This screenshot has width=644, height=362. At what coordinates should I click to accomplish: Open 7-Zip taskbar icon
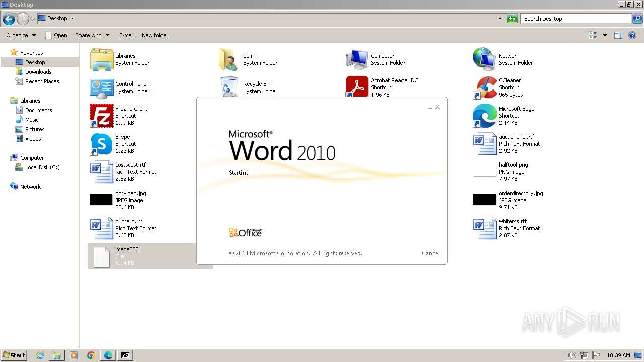click(x=125, y=355)
